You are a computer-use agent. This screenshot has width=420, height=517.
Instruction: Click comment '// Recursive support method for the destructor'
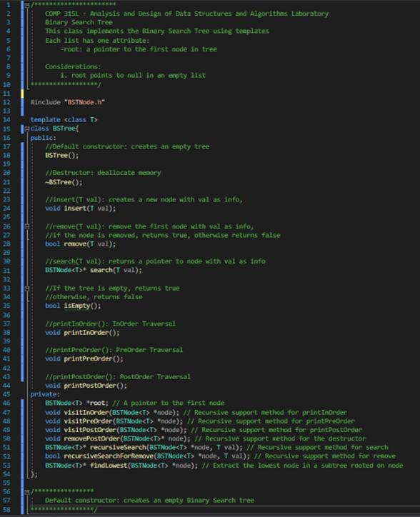click(280, 438)
